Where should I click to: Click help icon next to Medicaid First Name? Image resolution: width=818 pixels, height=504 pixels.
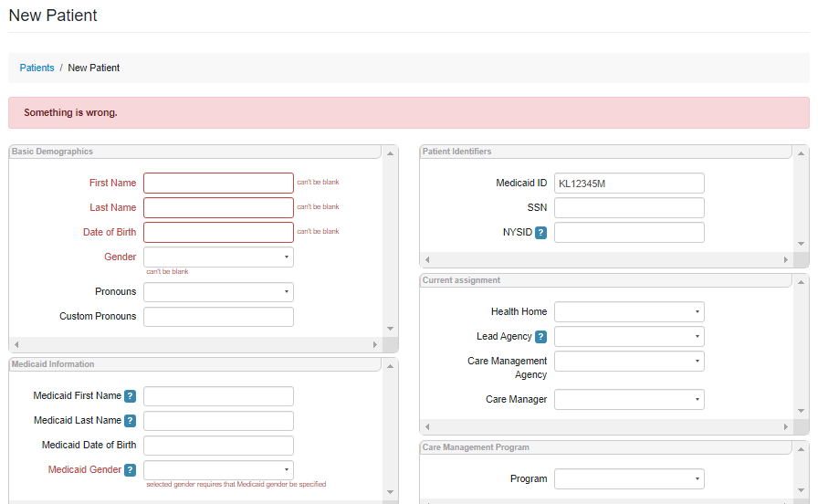point(131,396)
